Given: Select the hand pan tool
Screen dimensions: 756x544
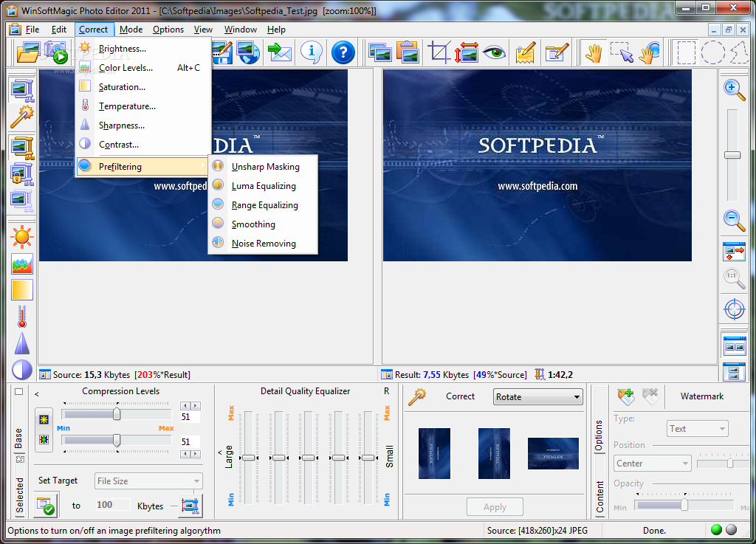Looking at the screenshot, I should (594, 53).
